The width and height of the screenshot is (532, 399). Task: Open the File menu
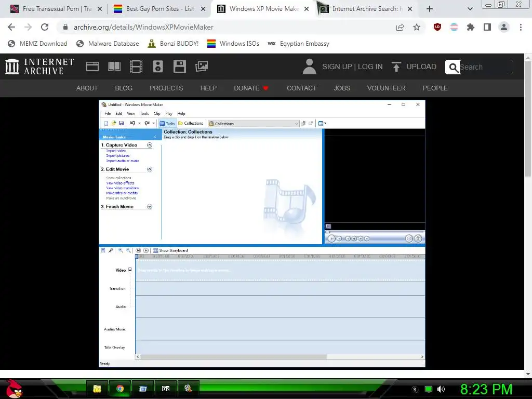pos(108,114)
